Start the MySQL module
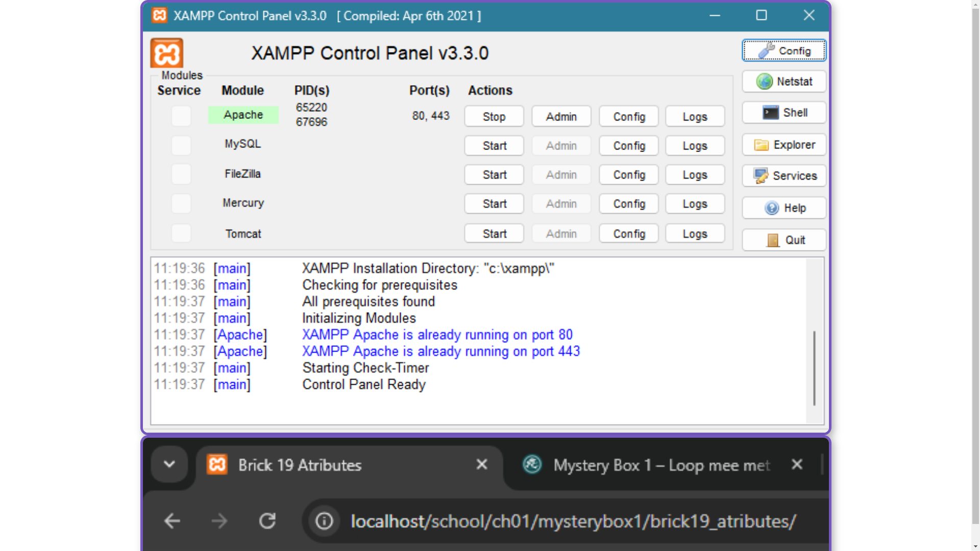This screenshot has height=551, width=980. tap(494, 146)
